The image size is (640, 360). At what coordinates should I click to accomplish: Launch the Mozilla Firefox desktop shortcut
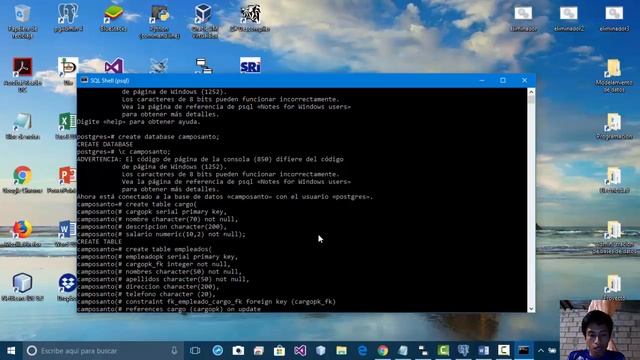pos(22,233)
